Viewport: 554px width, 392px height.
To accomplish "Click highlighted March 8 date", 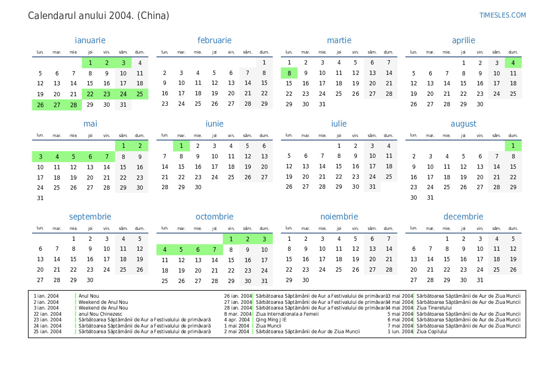I will [x=289, y=73].
